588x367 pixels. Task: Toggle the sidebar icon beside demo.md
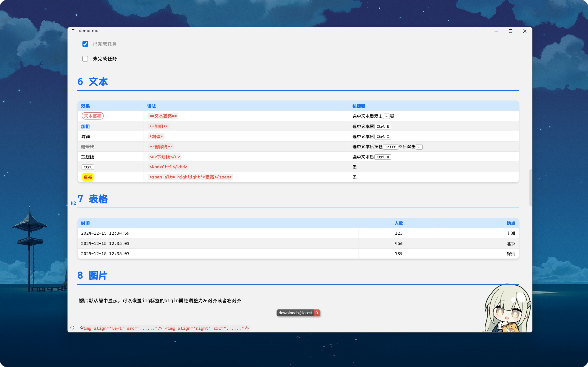point(74,31)
